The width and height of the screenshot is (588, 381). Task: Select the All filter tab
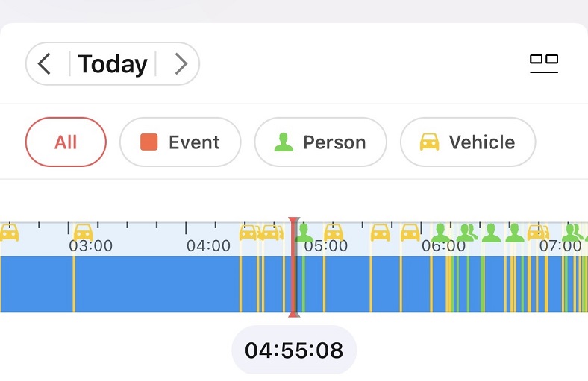tap(66, 142)
